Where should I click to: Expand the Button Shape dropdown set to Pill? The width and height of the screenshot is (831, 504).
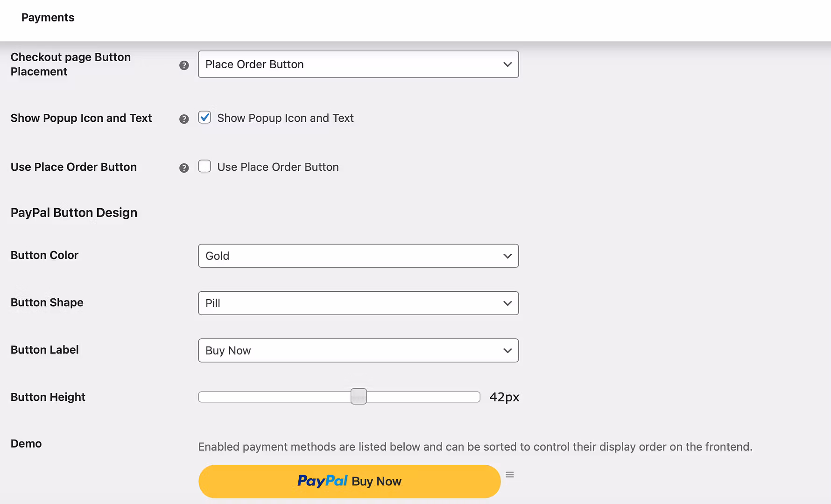[x=358, y=303]
